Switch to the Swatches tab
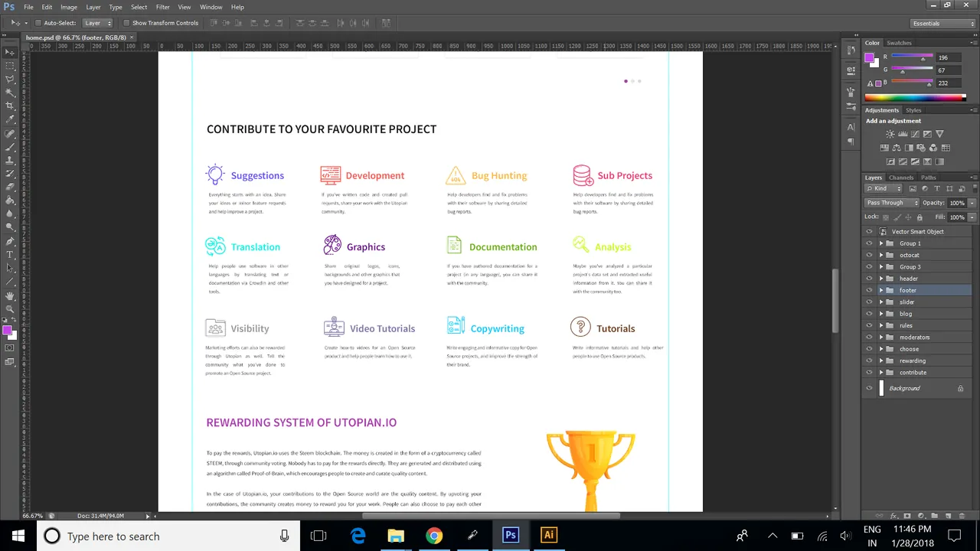The image size is (980, 551). [x=899, y=43]
